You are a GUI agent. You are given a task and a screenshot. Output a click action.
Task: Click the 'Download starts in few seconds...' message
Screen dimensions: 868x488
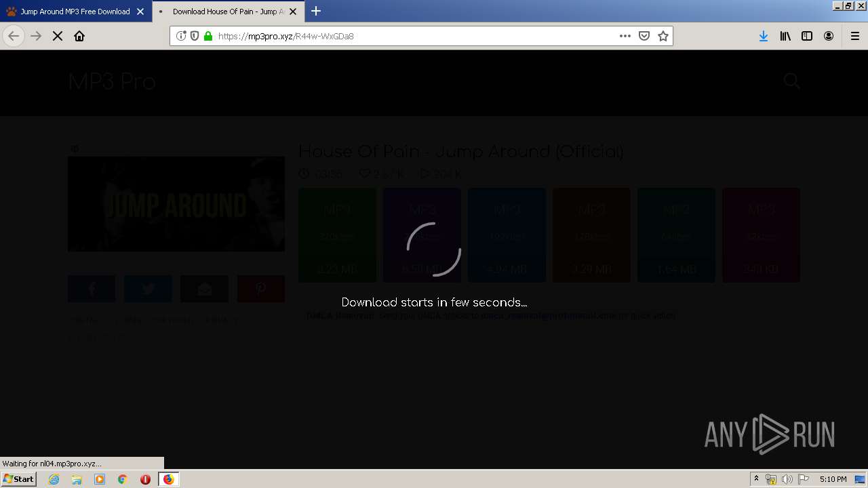tap(434, 302)
